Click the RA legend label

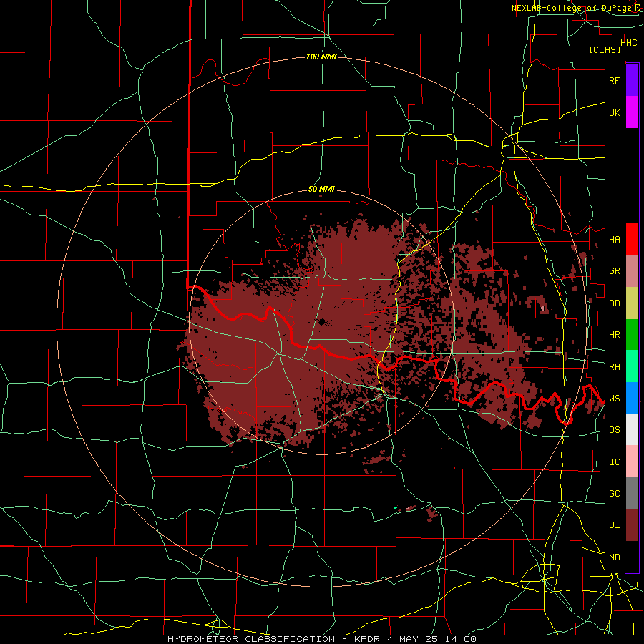614,366
